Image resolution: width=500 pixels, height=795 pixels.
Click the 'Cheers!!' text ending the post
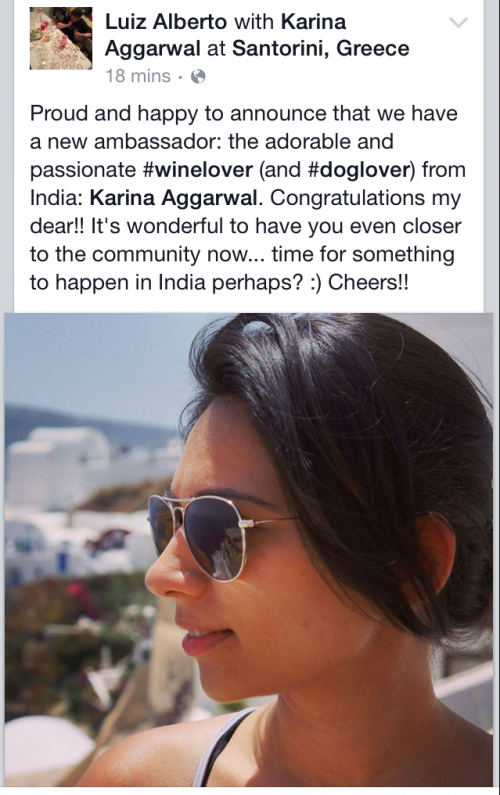368,282
